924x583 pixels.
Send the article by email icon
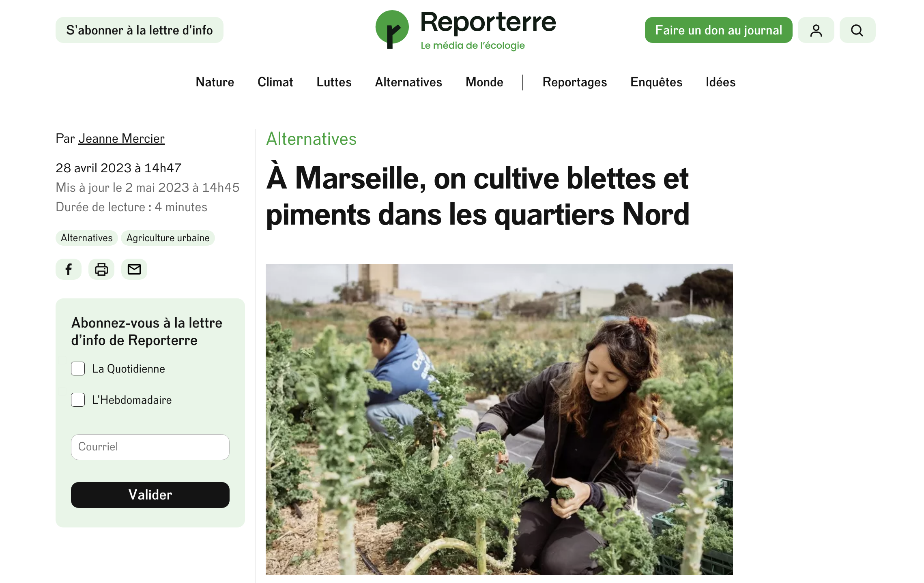[134, 269]
